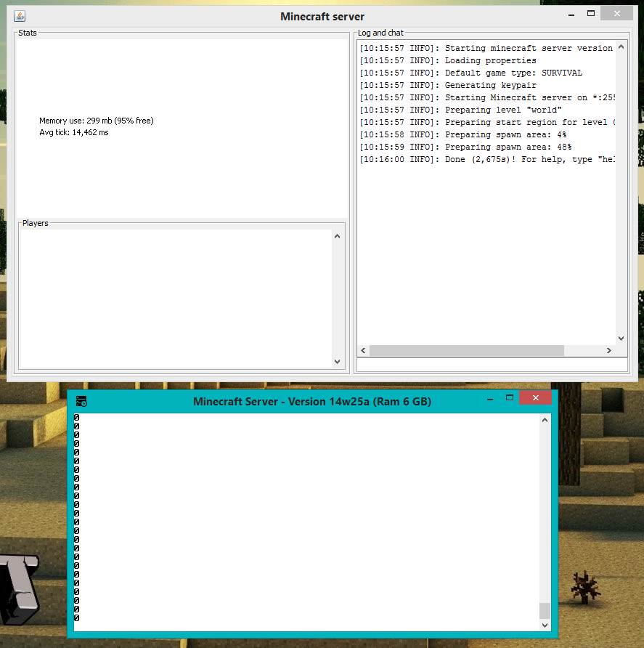Click the Players list scroll-down arrow
This screenshot has height=648, width=644.
(x=337, y=362)
